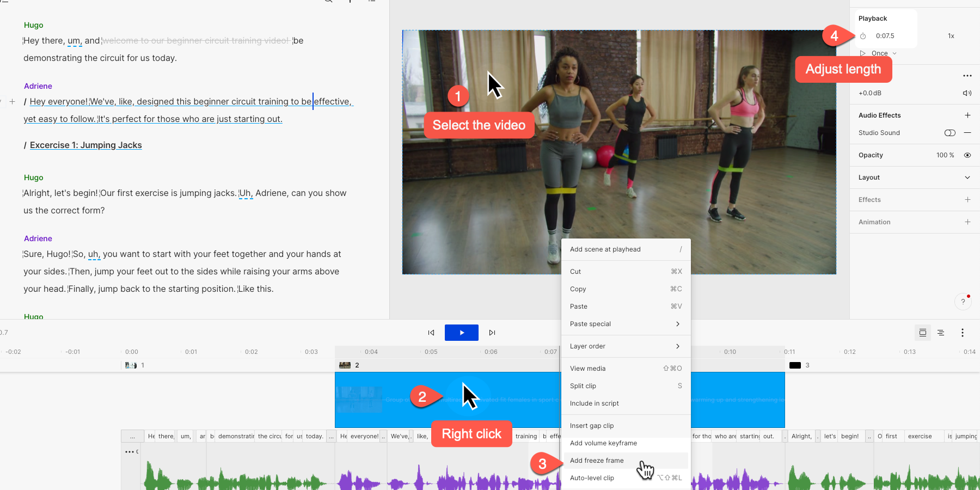Click the Hugo label above "Alright, let's begin!"
The width and height of the screenshot is (980, 490).
[x=33, y=177]
